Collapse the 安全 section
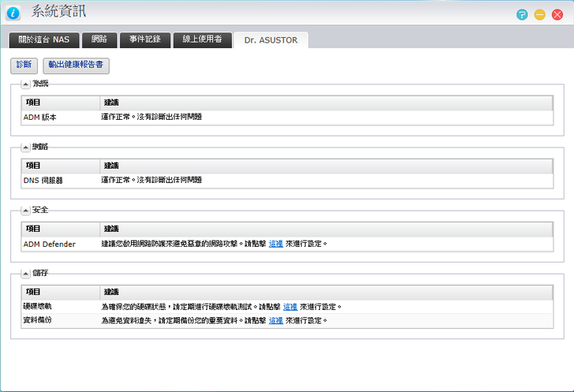 [x=25, y=211]
